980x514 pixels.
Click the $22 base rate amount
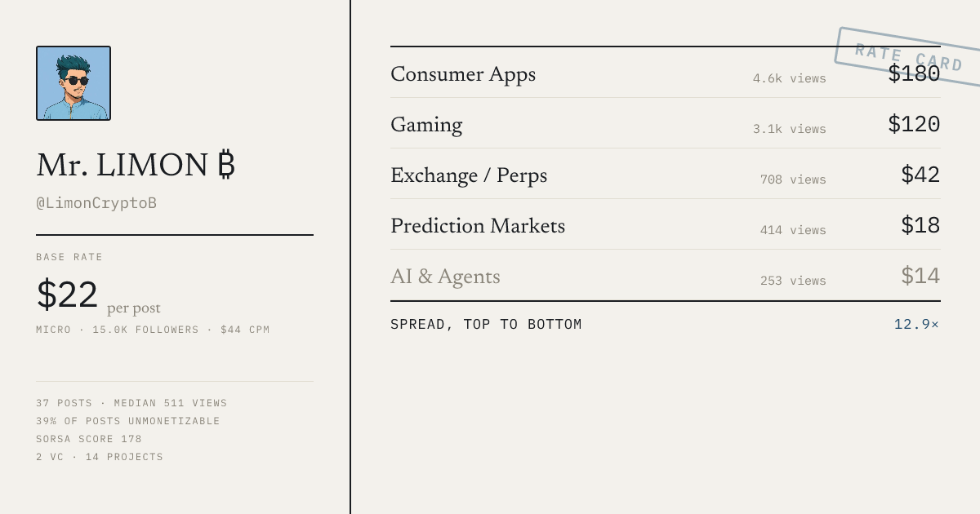[x=67, y=295]
